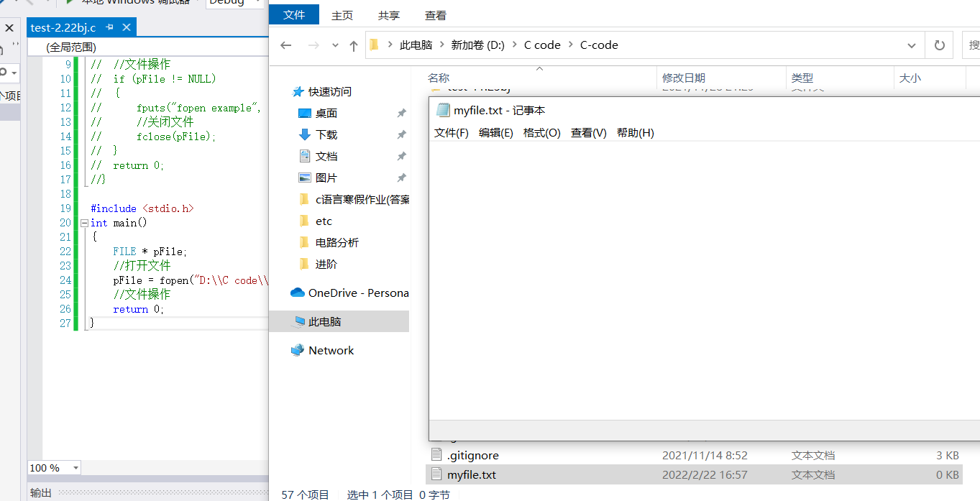980x501 pixels.
Task: Click the 2022/2/22 16:57 date cell
Action: (x=705, y=474)
